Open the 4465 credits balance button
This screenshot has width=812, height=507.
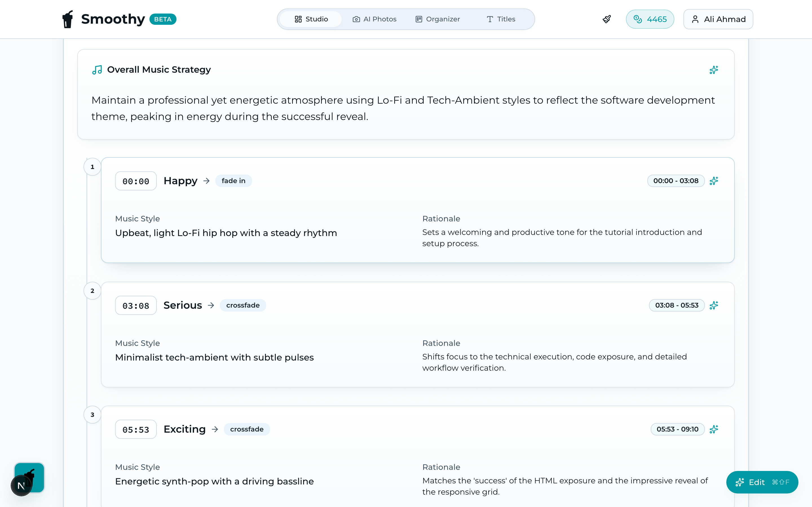[x=650, y=19]
